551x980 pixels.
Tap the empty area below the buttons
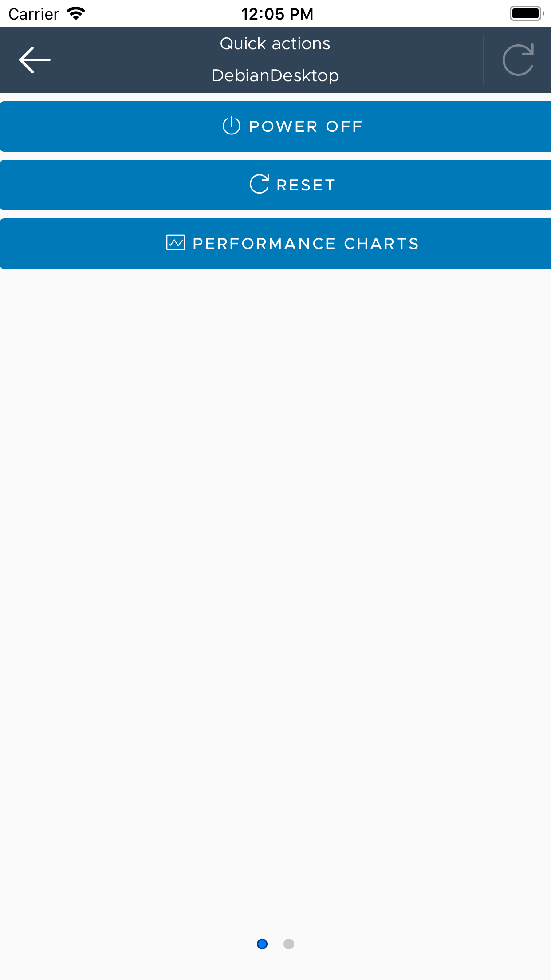275,577
